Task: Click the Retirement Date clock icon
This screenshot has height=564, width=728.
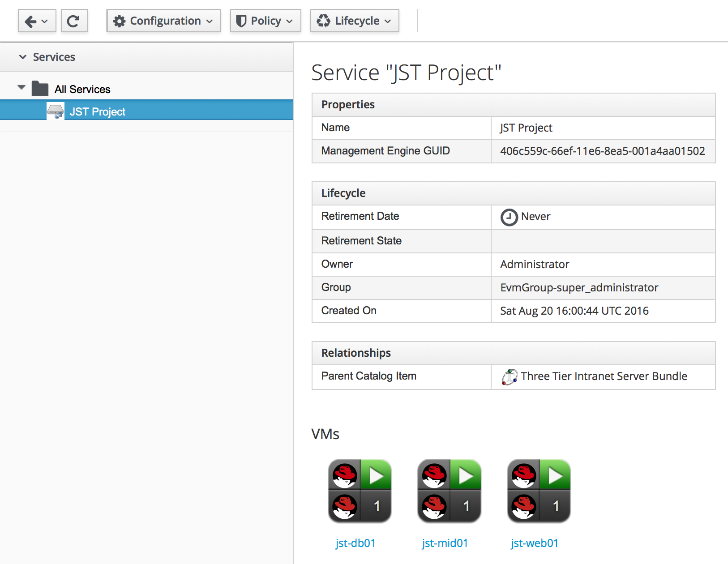Action: [x=509, y=218]
